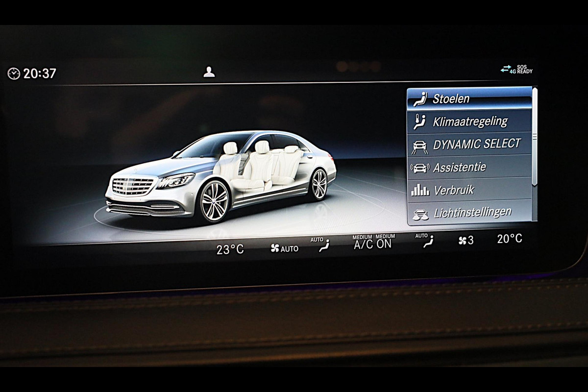Select the Verbruik bar chart icon
Screen dimensions: 588x392
coord(420,191)
